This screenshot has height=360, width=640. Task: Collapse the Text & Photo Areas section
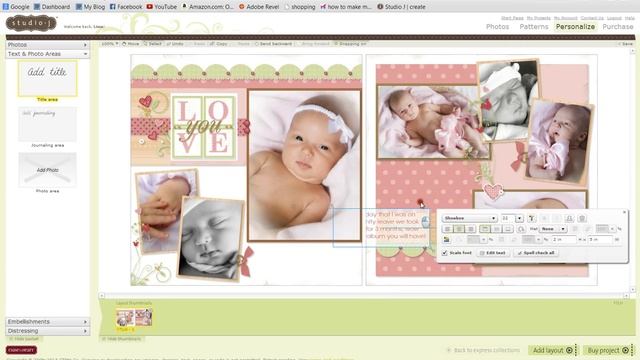click(47, 54)
